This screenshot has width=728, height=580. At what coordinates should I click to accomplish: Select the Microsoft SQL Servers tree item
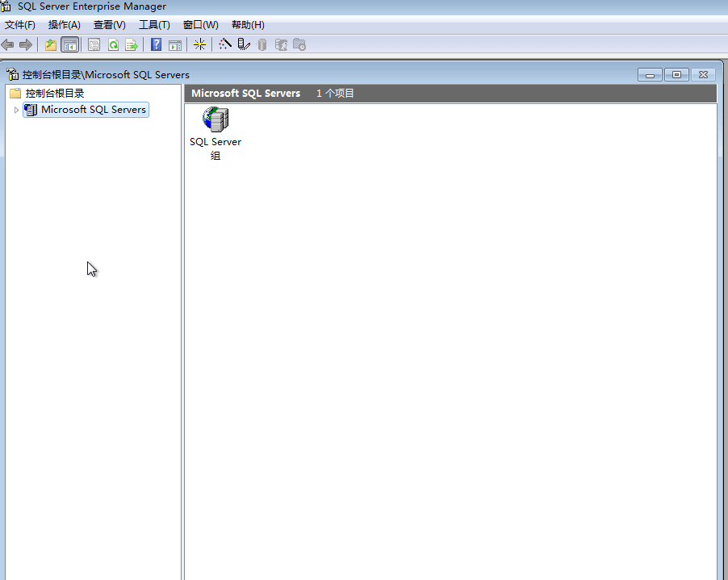(x=92, y=110)
